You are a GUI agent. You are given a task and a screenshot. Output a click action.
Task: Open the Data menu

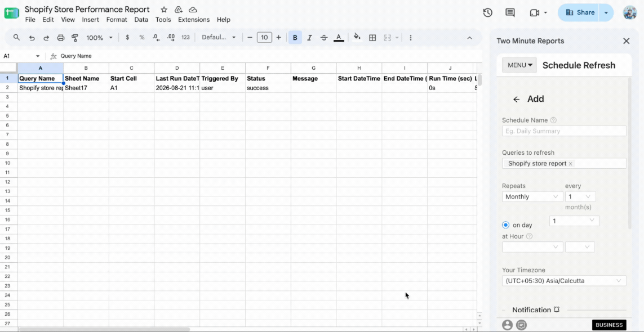pos(141,20)
